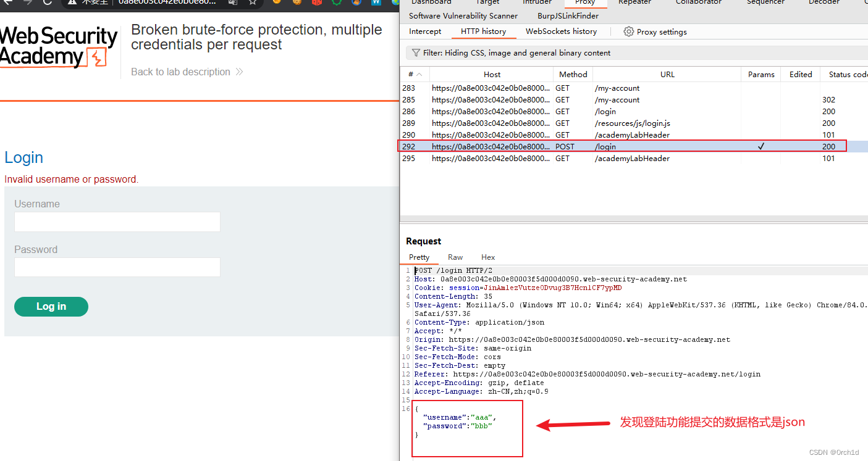Viewport: 868px width, 461px height.
Task: Click the green Log in button
Action: 51,307
